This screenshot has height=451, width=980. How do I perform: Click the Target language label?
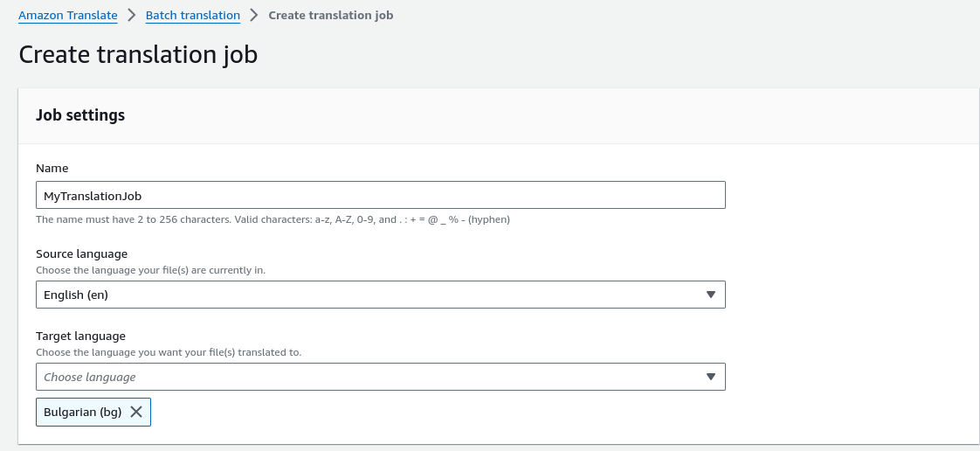click(80, 336)
